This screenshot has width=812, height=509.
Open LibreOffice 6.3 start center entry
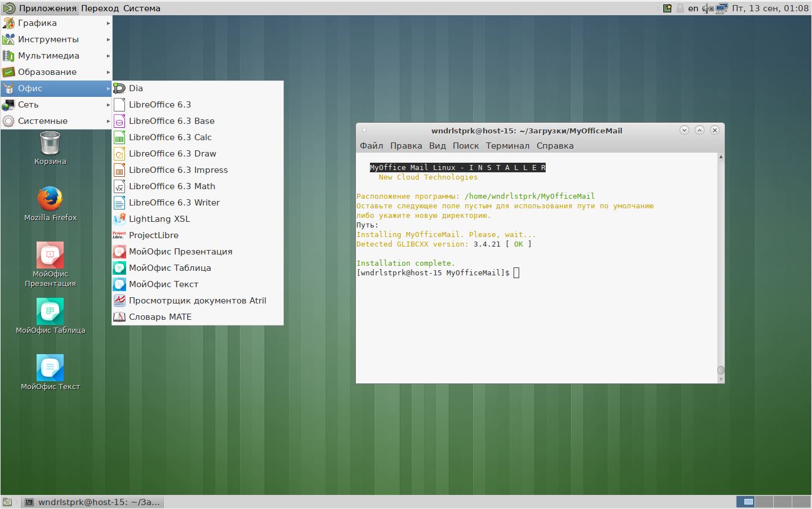coord(198,105)
